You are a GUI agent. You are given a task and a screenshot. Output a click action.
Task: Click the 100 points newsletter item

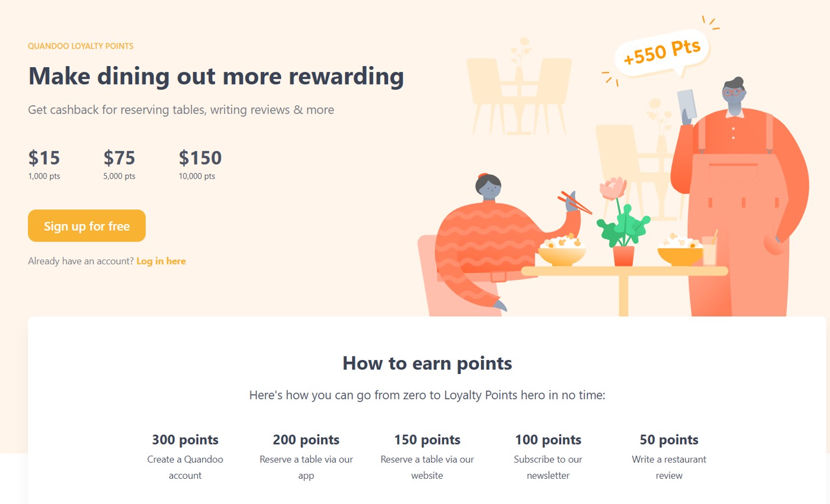click(548, 456)
